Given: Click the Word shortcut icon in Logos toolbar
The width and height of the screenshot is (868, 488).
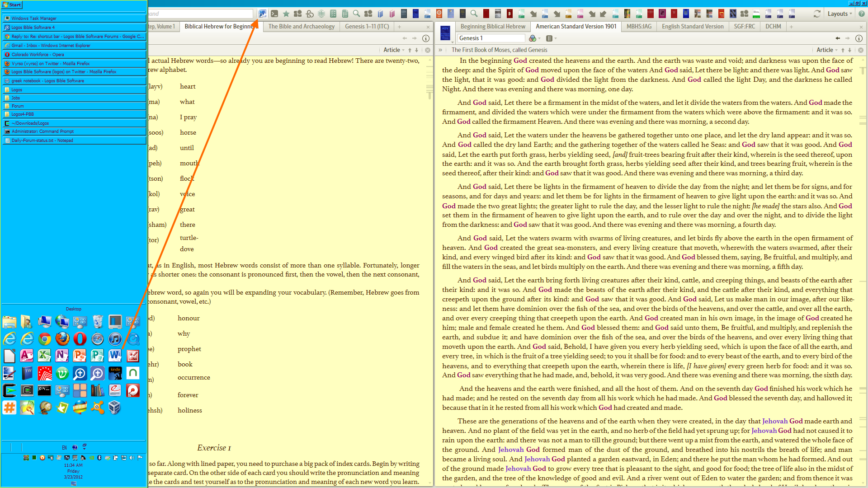Looking at the screenshot, I should tap(262, 14).
